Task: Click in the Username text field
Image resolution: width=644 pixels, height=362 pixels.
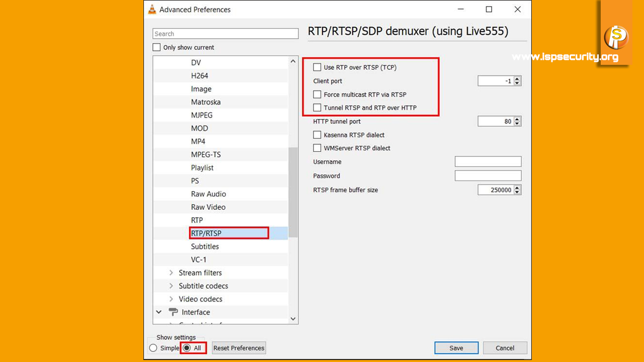Action: 488,161
